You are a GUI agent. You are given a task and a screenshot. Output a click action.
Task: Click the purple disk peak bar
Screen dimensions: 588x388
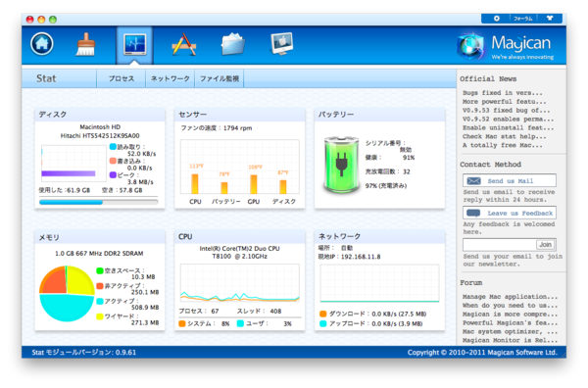pos(69,173)
